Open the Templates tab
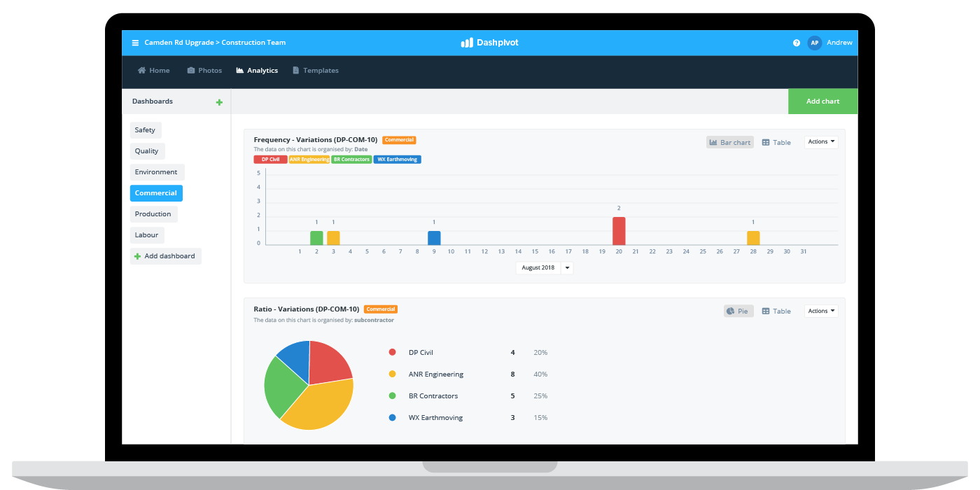Screen dimensions: 980x490 [x=316, y=71]
